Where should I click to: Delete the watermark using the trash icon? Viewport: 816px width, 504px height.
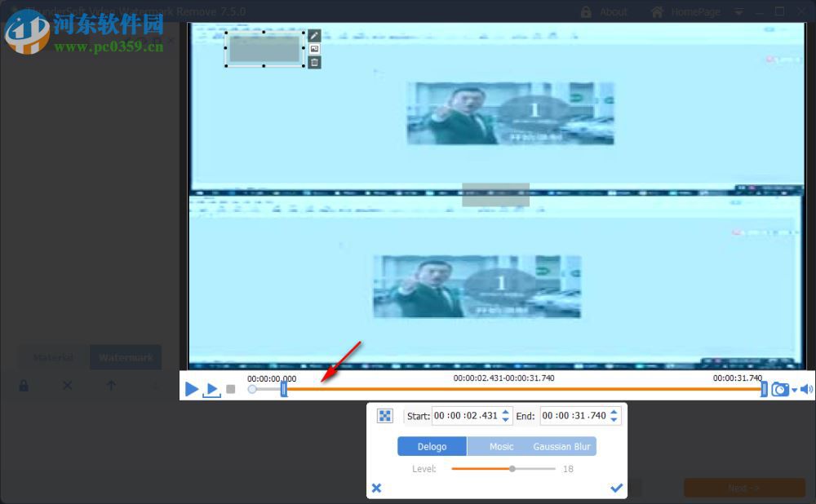pyautogui.click(x=314, y=62)
